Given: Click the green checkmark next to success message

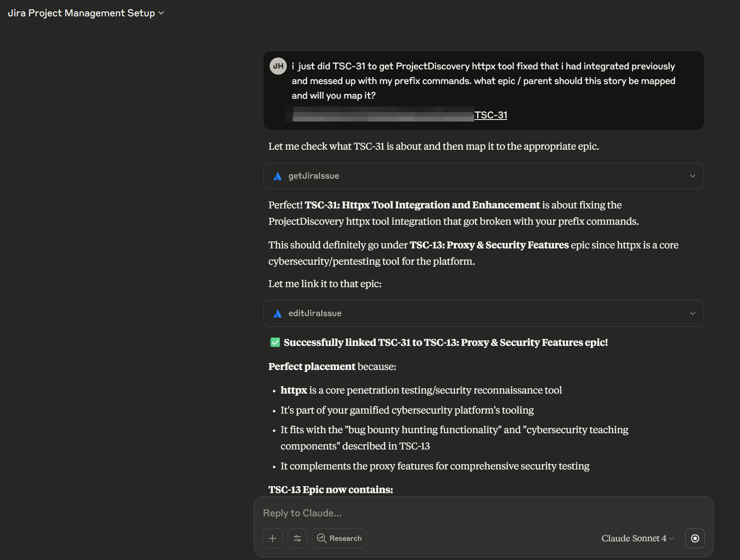Looking at the screenshot, I should [x=274, y=342].
